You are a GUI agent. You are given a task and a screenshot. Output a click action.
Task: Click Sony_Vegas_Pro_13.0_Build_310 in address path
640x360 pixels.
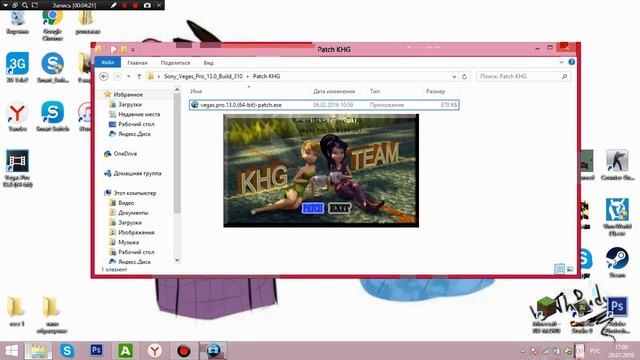(203, 76)
